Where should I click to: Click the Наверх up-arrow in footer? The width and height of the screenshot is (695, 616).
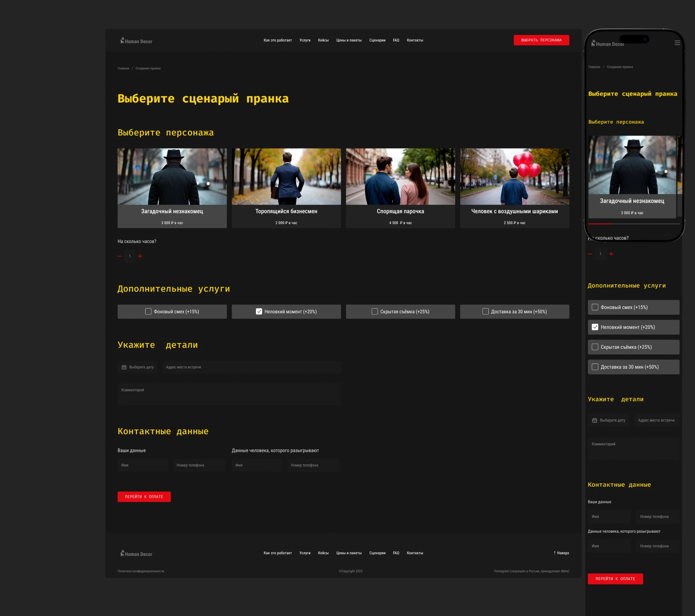554,553
